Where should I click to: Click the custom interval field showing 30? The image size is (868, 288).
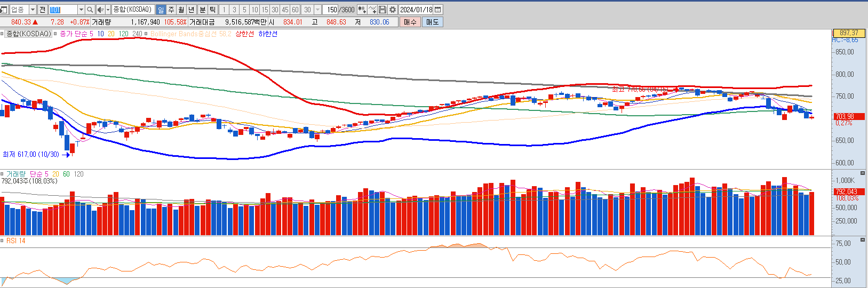pos(308,10)
